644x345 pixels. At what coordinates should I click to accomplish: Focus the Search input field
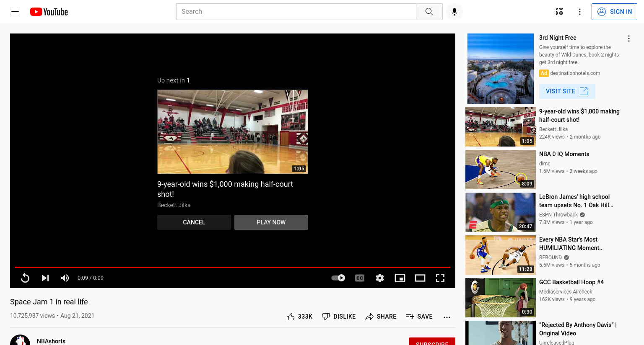[x=296, y=12]
